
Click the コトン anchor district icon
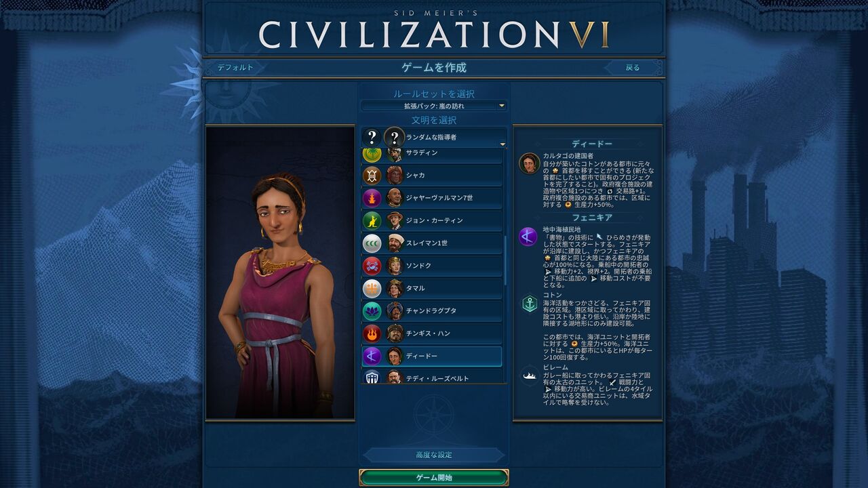click(530, 304)
